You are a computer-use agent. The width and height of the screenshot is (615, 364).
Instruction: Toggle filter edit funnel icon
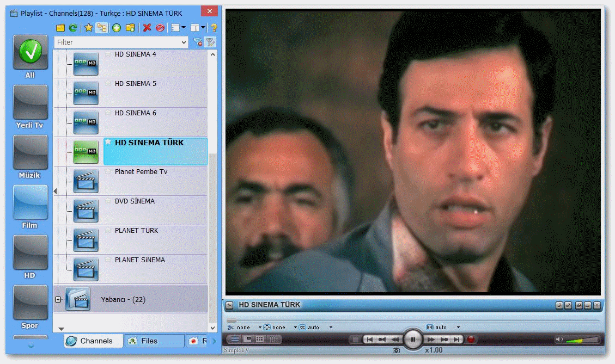[x=211, y=42]
